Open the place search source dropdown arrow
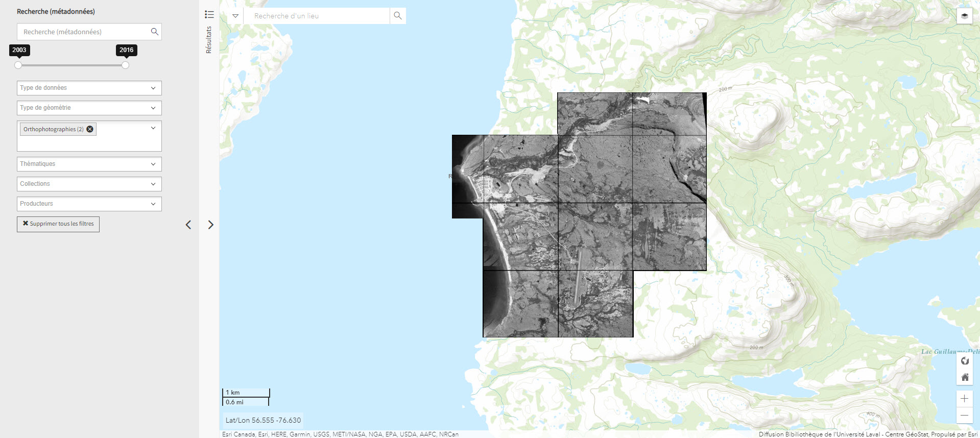This screenshot has height=438, width=980. [235, 16]
